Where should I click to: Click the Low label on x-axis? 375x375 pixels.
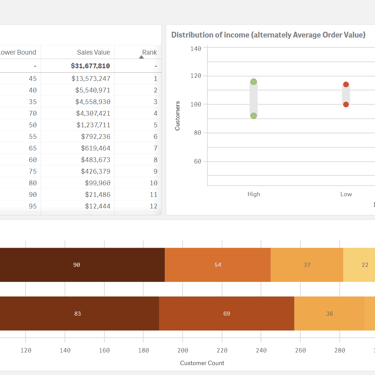pos(346,194)
